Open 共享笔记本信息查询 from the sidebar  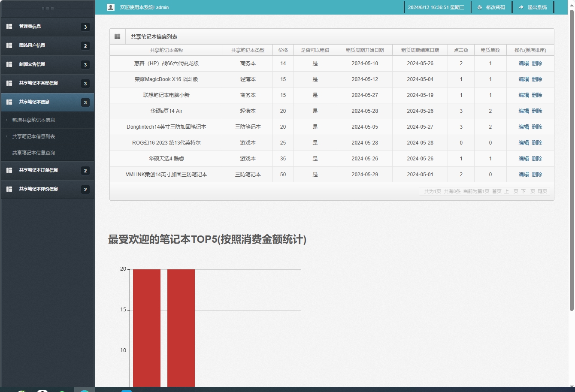pyautogui.click(x=34, y=153)
